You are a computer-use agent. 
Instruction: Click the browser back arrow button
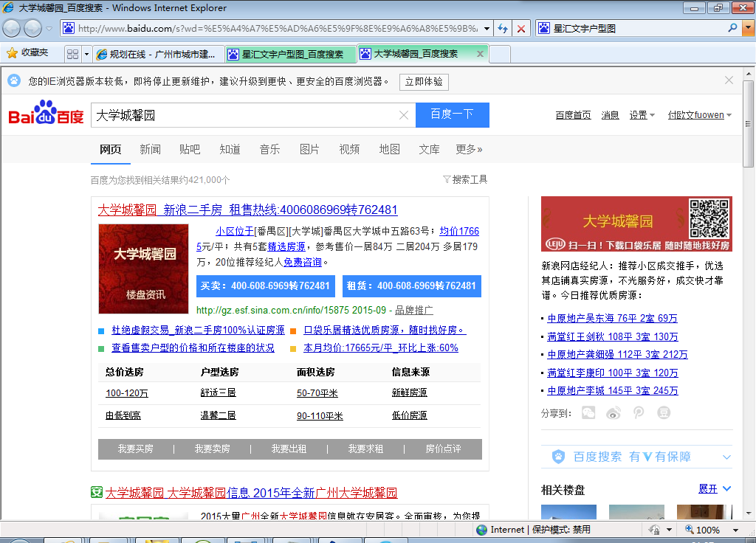pyautogui.click(x=12, y=29)
